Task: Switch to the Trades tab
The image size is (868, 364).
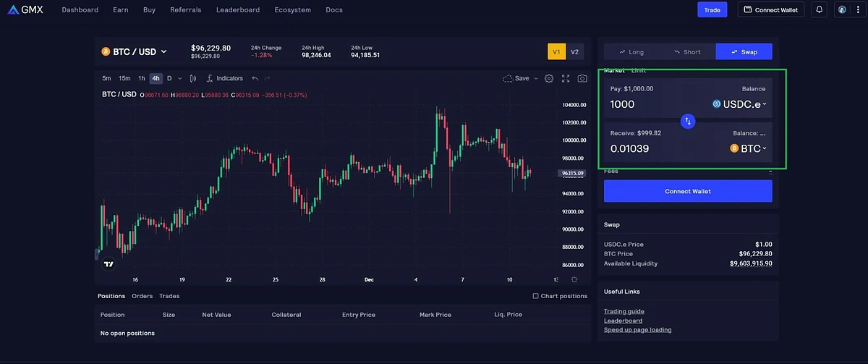Action: [x=169, y=296]
